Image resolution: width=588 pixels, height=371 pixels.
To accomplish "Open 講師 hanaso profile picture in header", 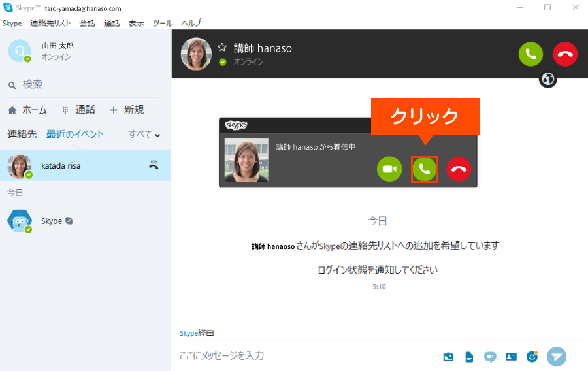I will [196, 54].
